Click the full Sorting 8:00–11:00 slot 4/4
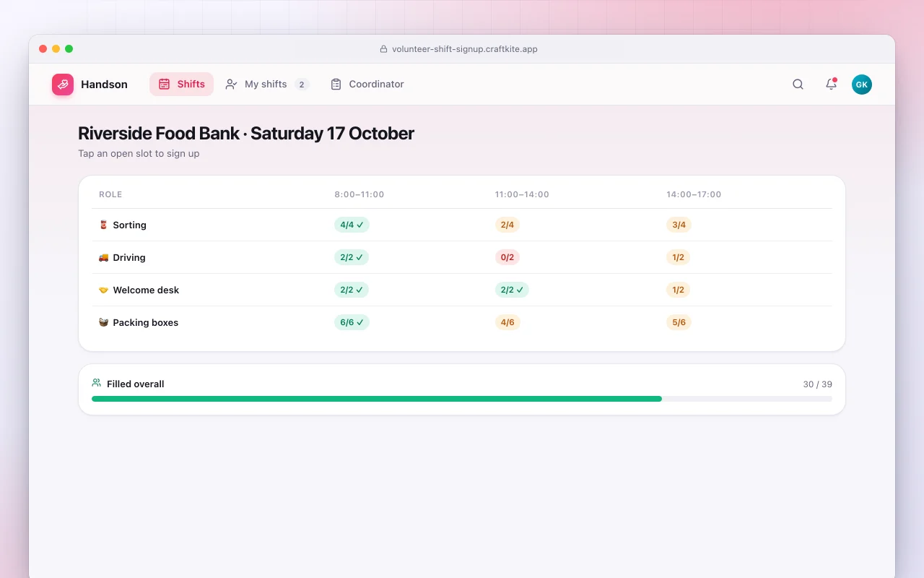 (x=352, y=225)
